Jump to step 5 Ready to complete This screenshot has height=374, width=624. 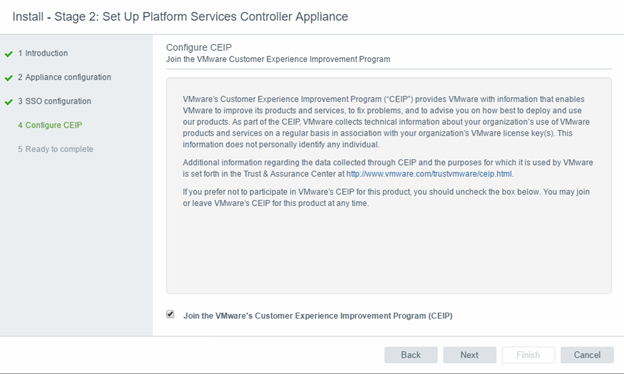click(x=55, y=149)
